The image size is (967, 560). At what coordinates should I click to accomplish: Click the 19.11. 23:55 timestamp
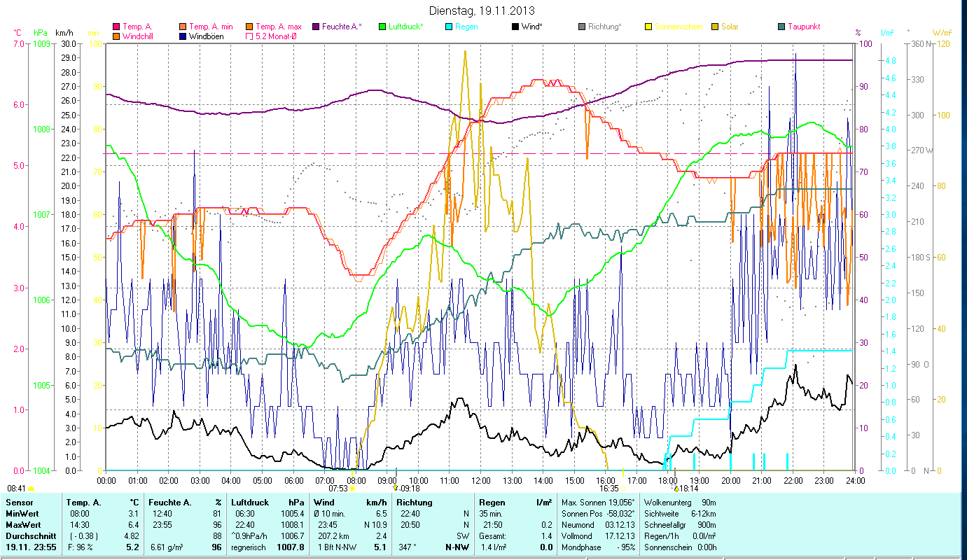[x=29, y=547]
